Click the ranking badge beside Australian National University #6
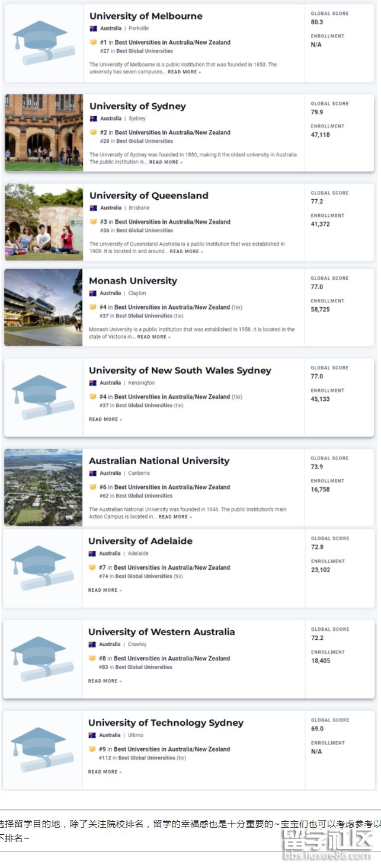The height and width of the screenshot is (868, 381). coord(92,487)
